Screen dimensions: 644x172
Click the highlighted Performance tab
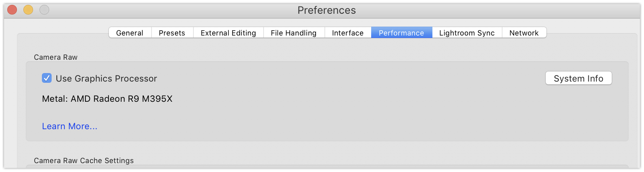[401, 33]
